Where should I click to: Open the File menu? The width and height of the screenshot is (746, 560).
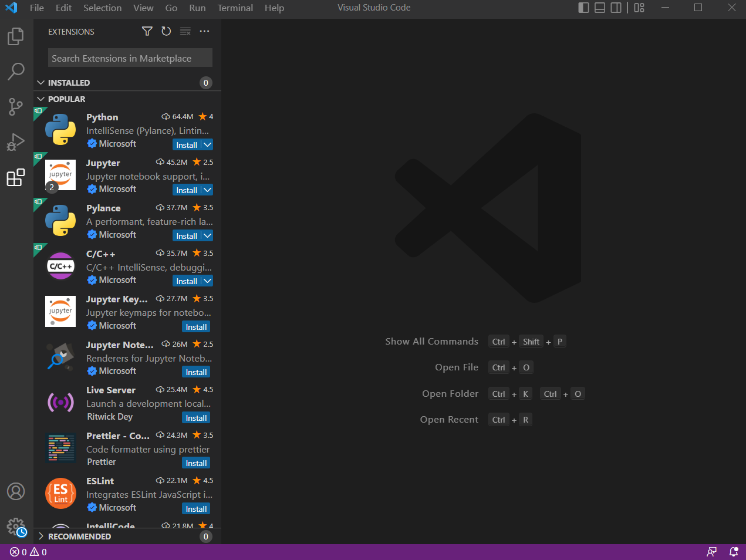(37, 8)
